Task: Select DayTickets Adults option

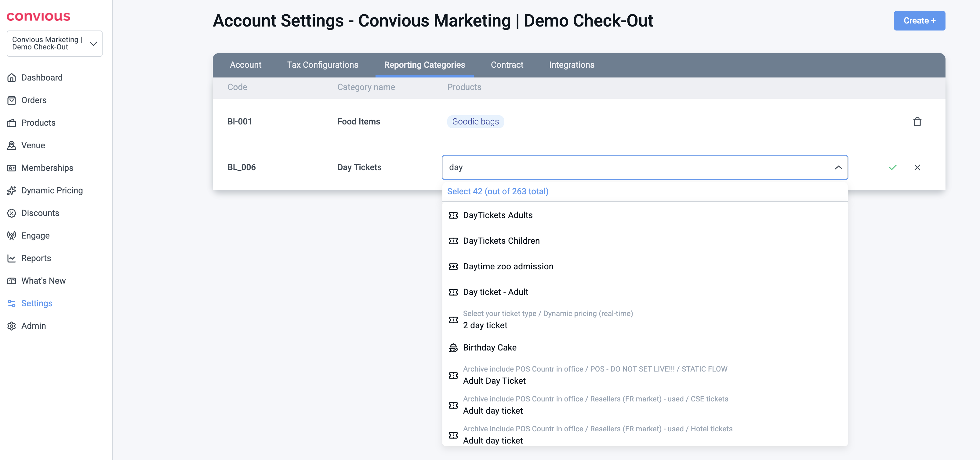Action: click(x=497, y=215)
